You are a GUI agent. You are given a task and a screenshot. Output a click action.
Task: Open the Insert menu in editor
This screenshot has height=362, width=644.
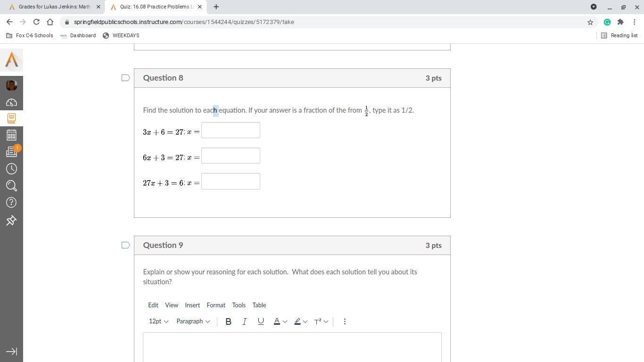pyautogui.click(x=192, y=305)
